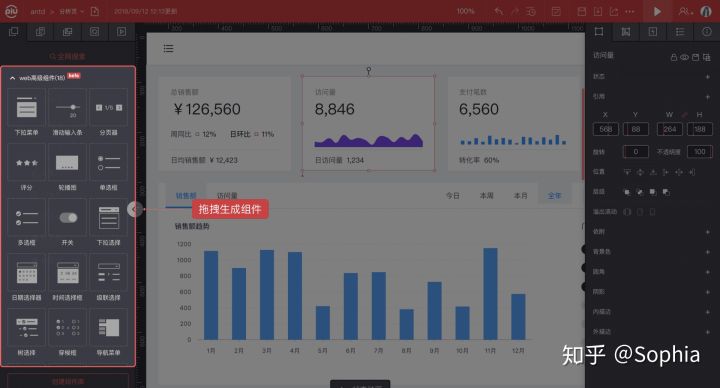This screenshot has height=388, width=720.
Task: Click the mockplus logo at top left
Action: click(x=11, y=11)
